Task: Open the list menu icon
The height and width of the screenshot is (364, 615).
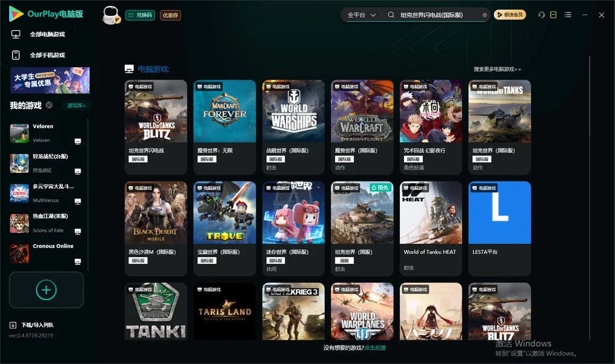Action: click(x=568, y=15)
